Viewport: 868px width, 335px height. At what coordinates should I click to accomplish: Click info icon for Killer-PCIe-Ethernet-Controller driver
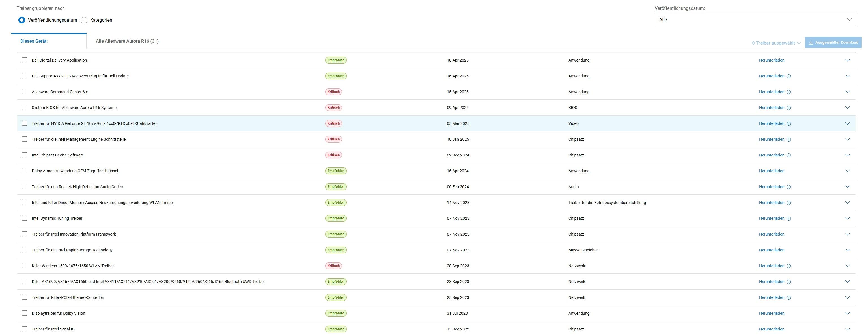789,298
